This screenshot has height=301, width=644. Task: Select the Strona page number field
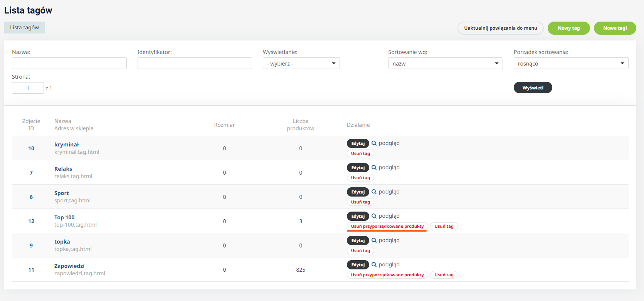tap(28, 88)
